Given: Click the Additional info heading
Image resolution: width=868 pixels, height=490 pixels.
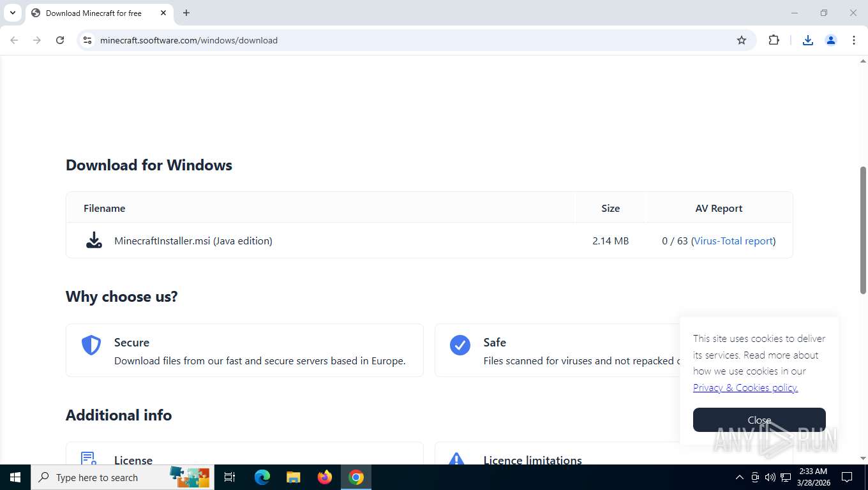Looking at the screenshot, I should 119,415.
